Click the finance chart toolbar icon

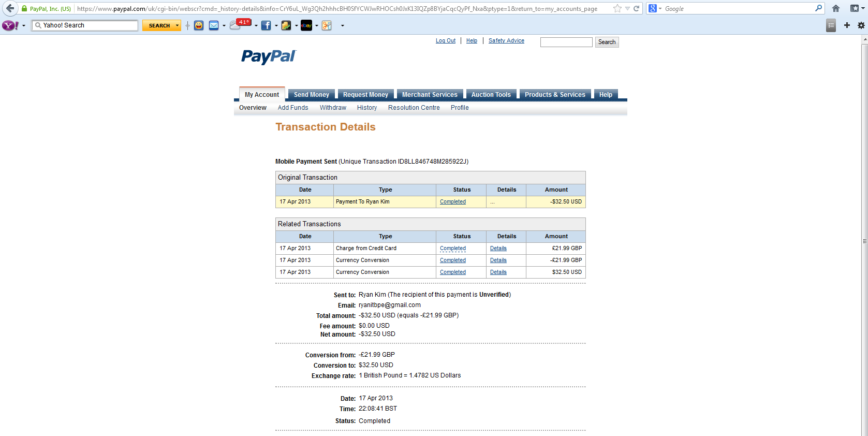pos(286,25)
